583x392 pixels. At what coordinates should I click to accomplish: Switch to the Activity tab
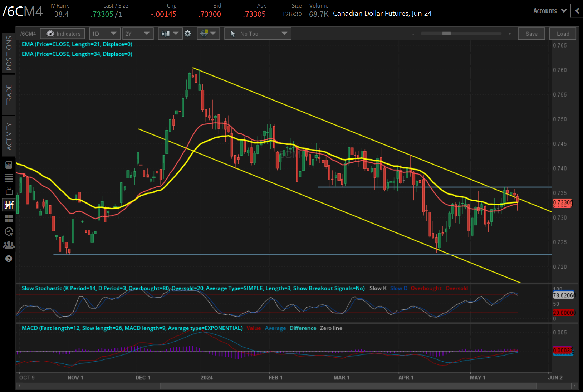click(9, 136)
